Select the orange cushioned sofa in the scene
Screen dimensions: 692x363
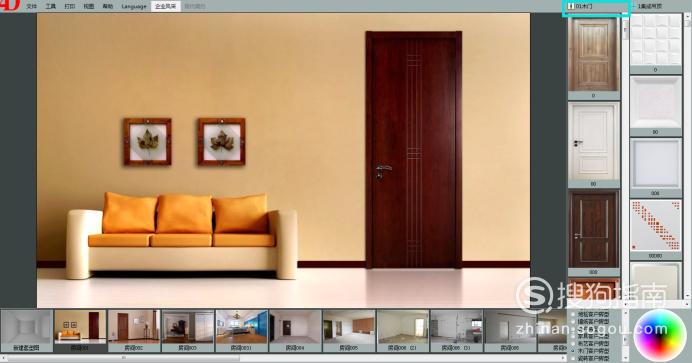(x=181, y=236)
